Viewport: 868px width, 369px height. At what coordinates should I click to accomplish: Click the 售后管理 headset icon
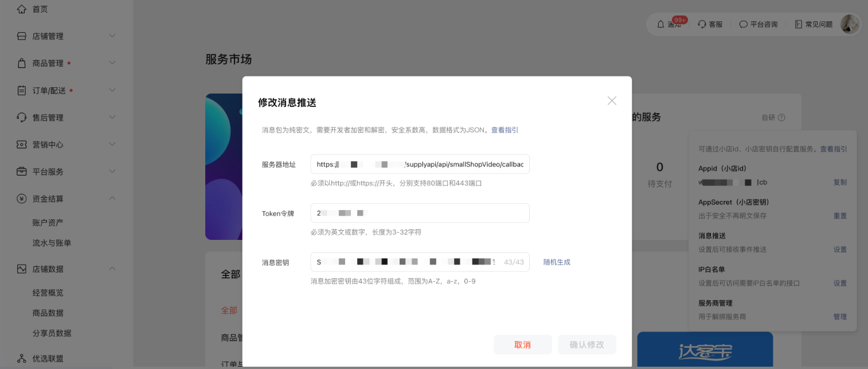pos(22,118)
